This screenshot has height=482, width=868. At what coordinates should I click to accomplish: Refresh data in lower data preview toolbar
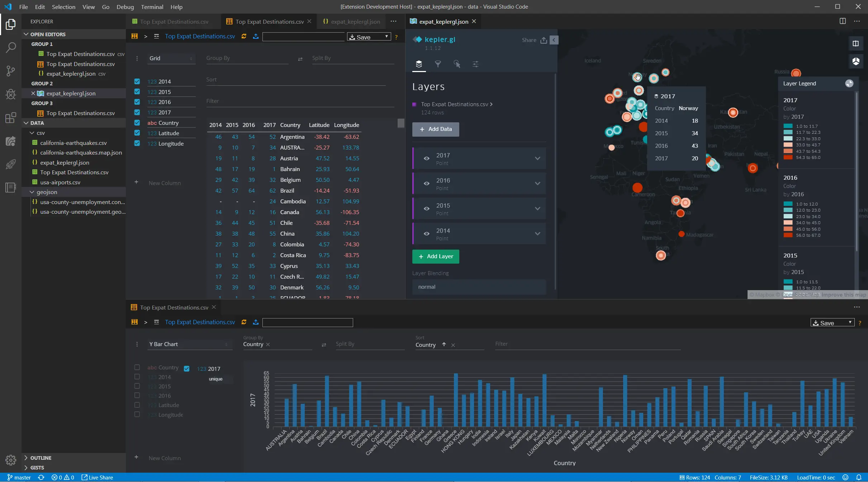(x=244, y=322)
